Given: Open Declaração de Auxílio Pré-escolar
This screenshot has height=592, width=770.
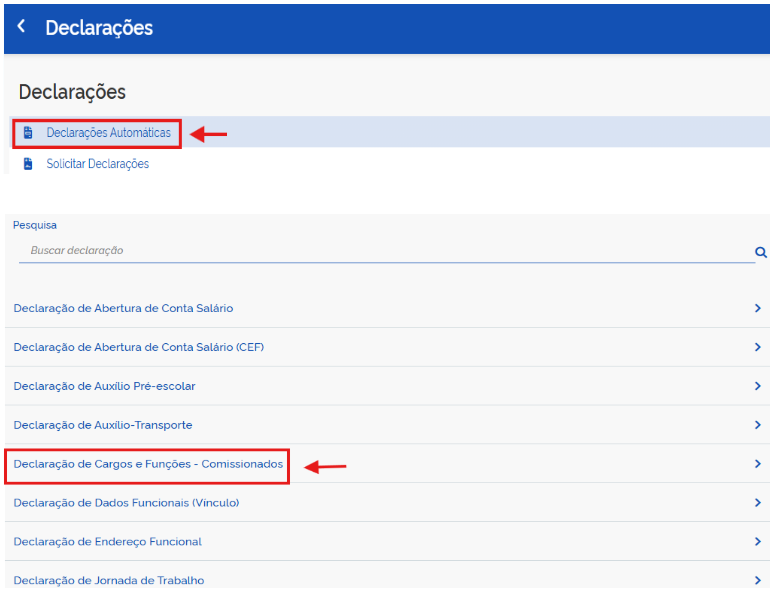Looking at the screenshot, I should point(104,386).
